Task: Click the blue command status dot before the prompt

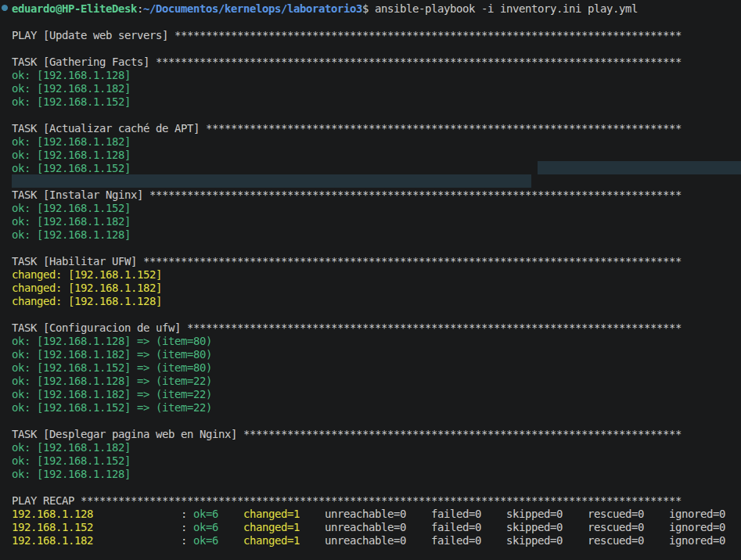Action: pyautogui.click(x=5, y=8)
